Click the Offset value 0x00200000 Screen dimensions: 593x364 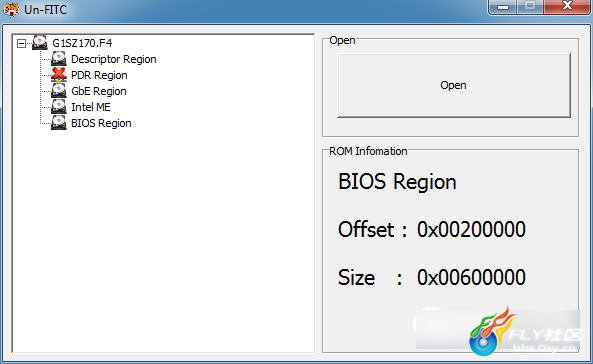[471, 229]
